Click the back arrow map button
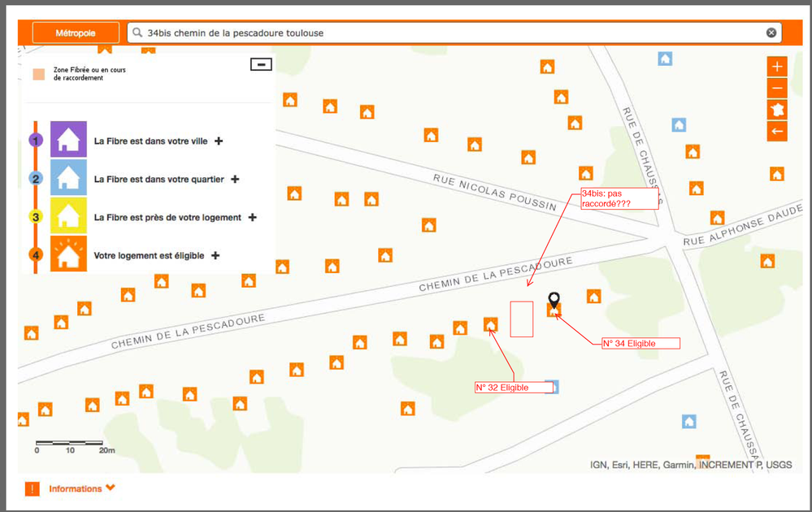 click(777, 131)
